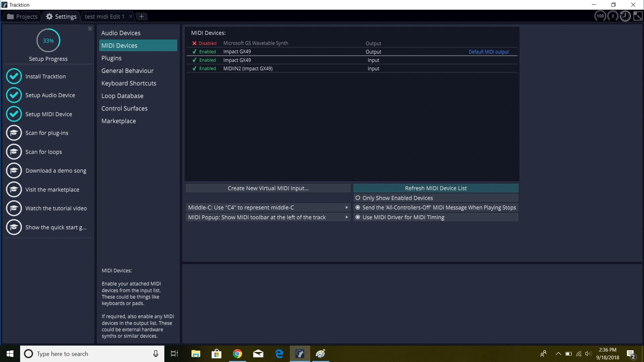The image size is (644, 362).
Task: Open the Middle-C representation dropdown
Action: click(x=268, y=207)
